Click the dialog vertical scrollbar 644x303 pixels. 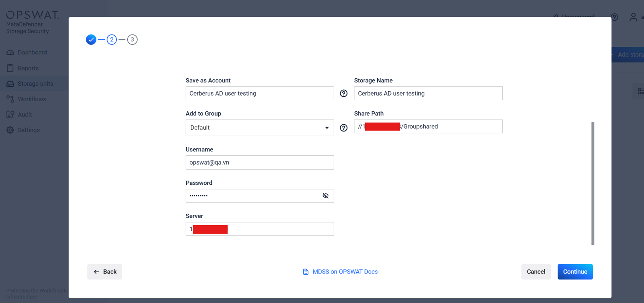click(x=593, y=183)
